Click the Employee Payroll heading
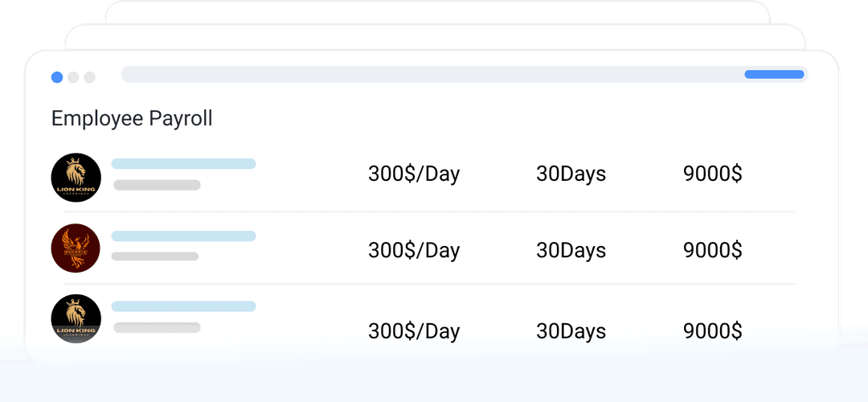 [x=132, y=119]
